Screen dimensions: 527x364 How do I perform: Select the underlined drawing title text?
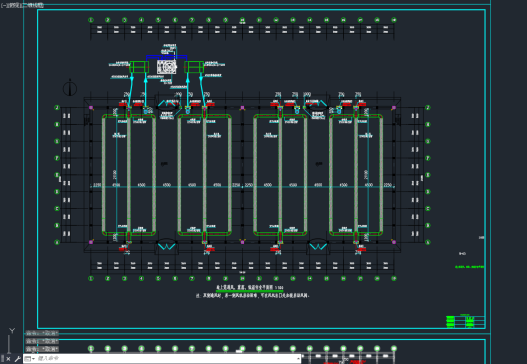point(250,288)
